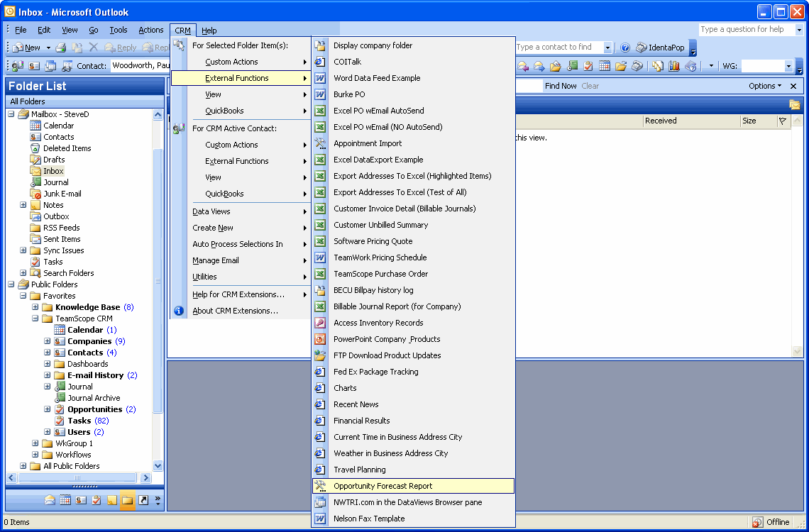
Task: Click the blue Help question mark icon
Action: 624,48
